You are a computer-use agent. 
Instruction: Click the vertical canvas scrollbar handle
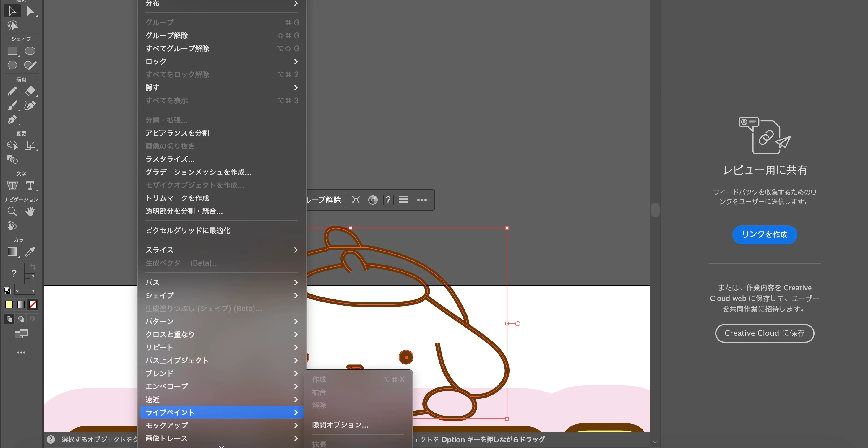tap(655, 210)
